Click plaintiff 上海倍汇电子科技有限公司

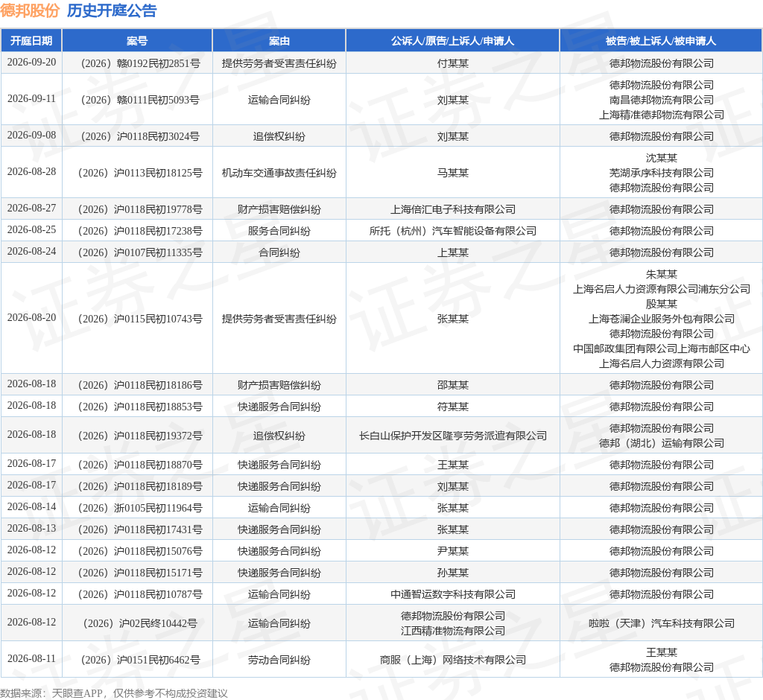452,209
